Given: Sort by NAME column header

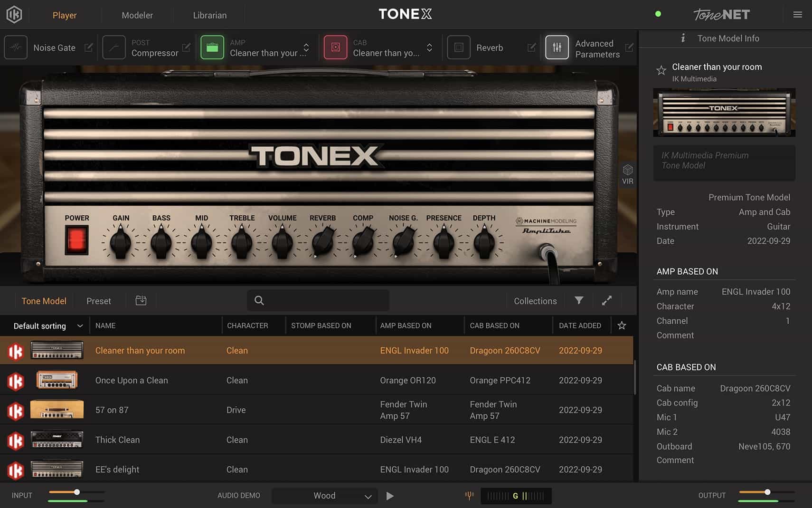Looking at the screenshot, I should (x=105, y=326).
